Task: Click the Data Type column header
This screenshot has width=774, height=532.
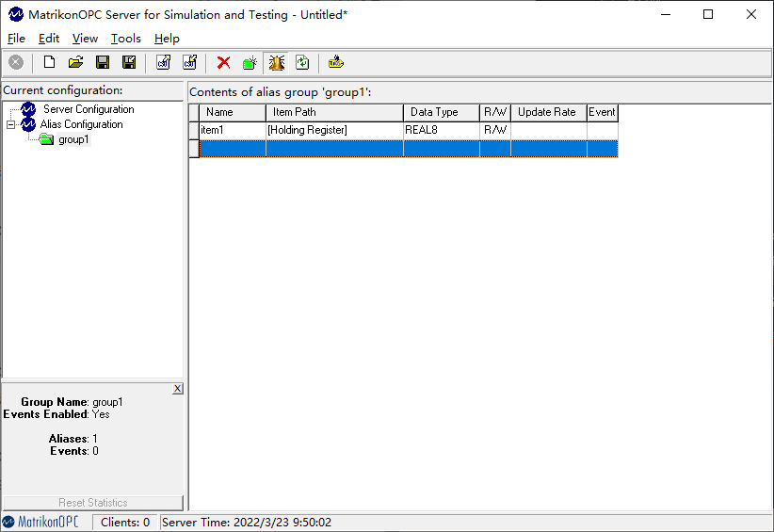Action: (442, 112)
